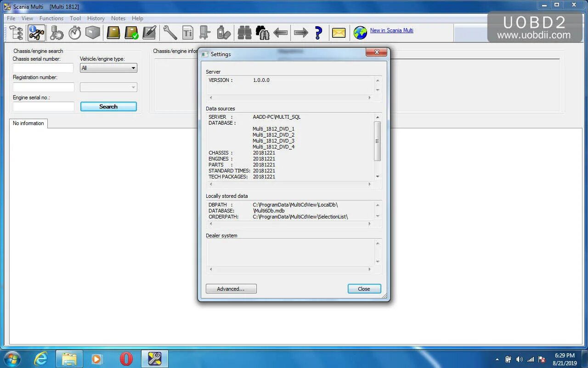
Task: Open the Functions menu
Action: [51, 18]
